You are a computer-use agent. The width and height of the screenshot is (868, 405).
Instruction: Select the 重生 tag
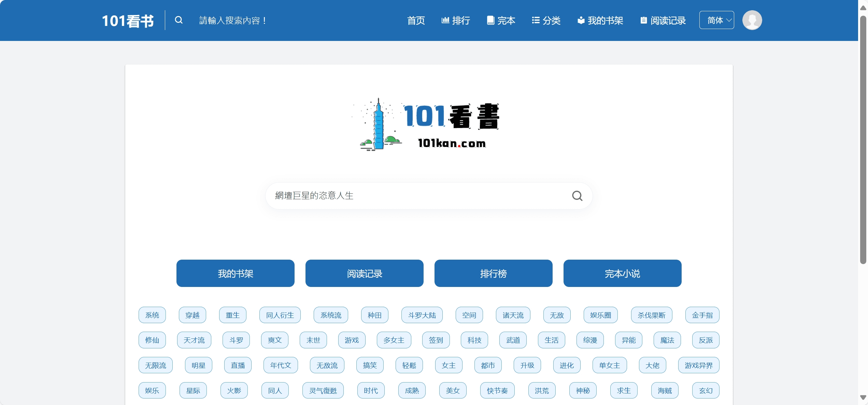(233, 315)
